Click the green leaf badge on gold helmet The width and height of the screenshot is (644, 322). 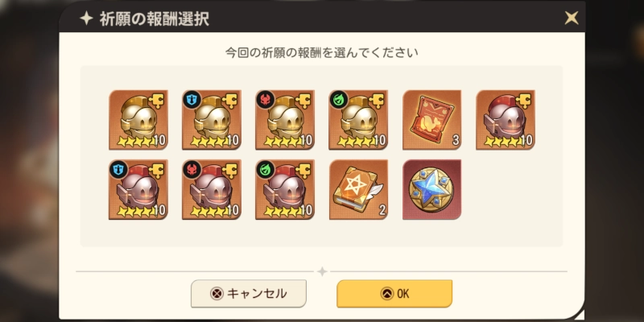coord(338,100)
